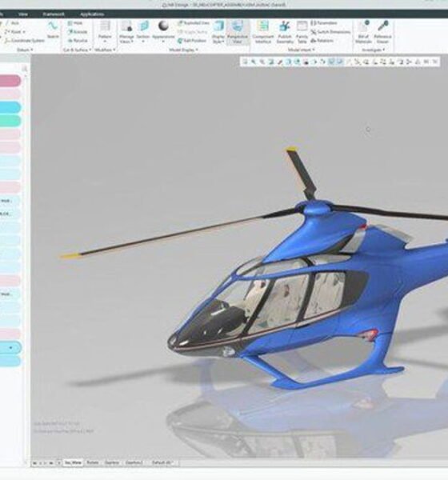
Task: Open the Appearance dropdown arrow
Action: [x=163, y=42]
